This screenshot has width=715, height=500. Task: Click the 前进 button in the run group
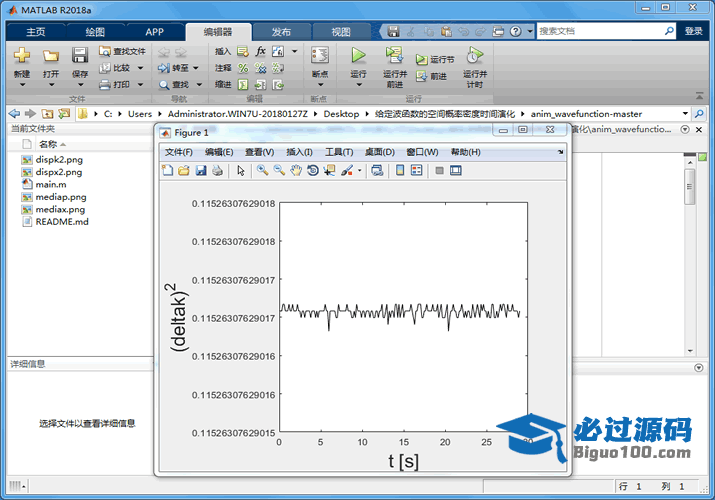coord(431,76)
